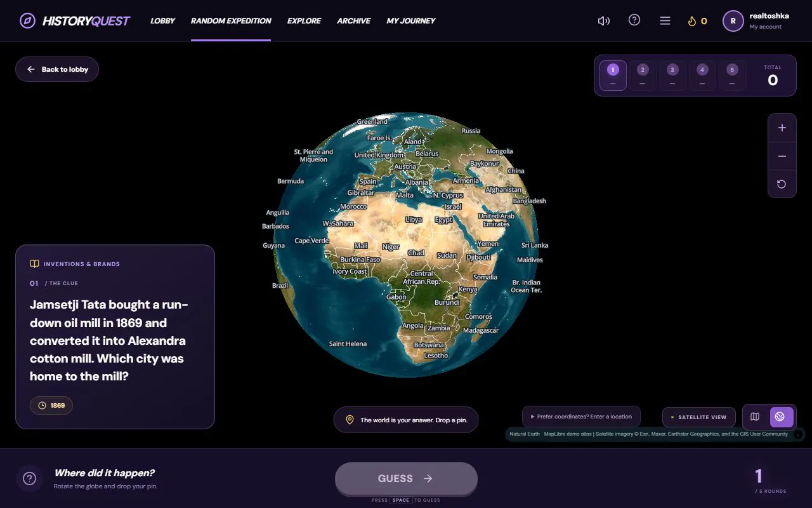
Task: Zoom in on the globe with plus
Action: (x=782, y=128)
